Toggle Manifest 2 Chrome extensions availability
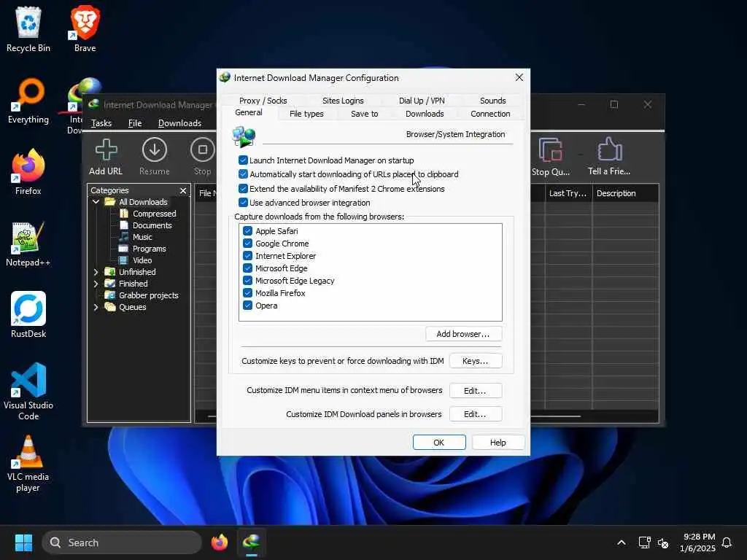Screen dimensions: 747x560 point(243,189)
